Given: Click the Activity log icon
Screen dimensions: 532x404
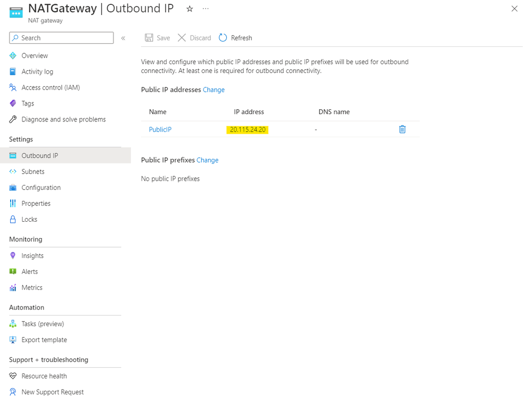Looking at the screenshot, I should click(x=13, y=71).
